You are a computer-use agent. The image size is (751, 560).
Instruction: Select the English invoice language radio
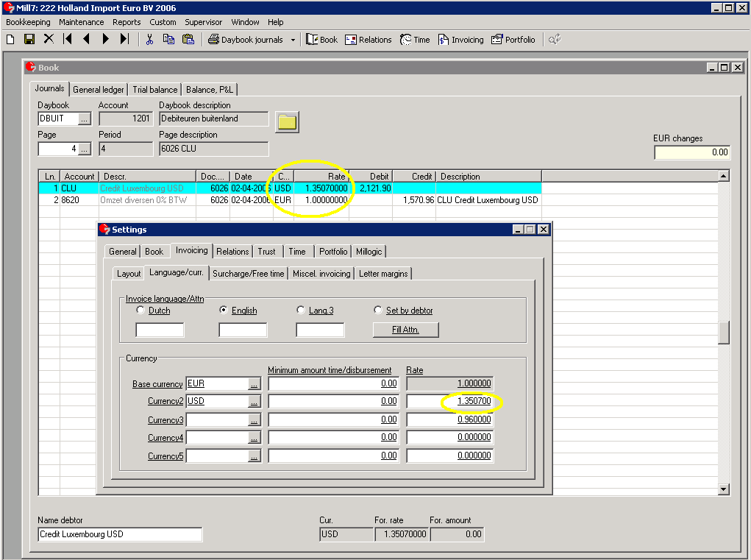(223, 310)
